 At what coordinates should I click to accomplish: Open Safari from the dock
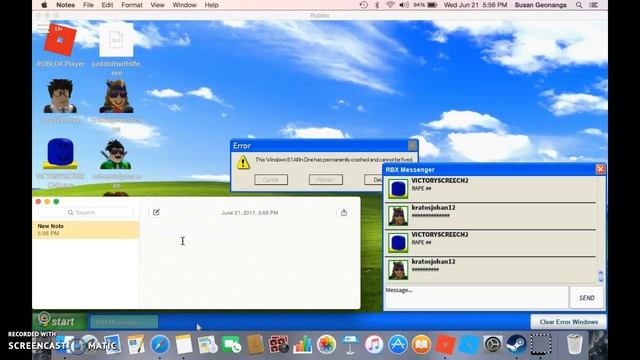click(160, 344)
